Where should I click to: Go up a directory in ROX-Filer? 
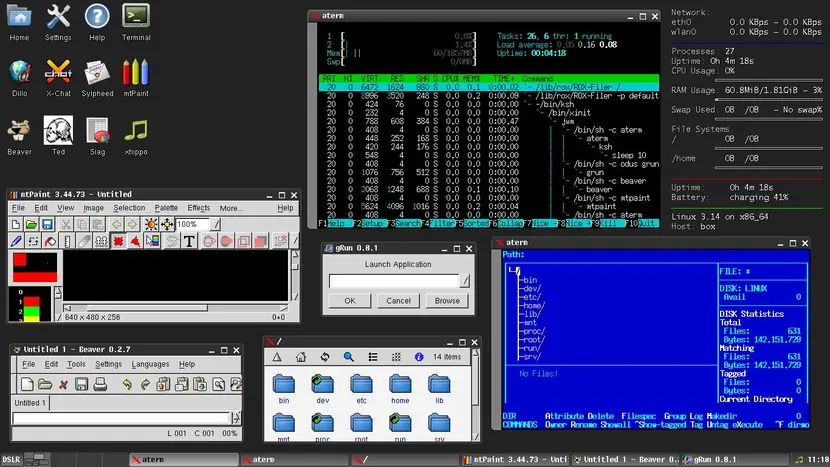pyautogui.click(x=277, y=357)
